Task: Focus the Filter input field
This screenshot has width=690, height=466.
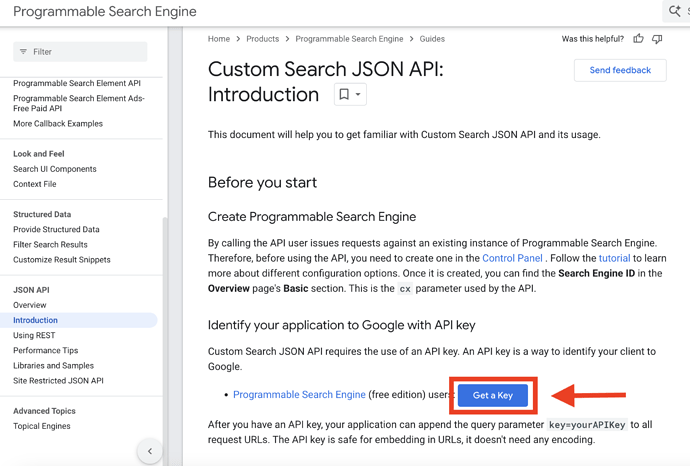Action: (80, 51)
